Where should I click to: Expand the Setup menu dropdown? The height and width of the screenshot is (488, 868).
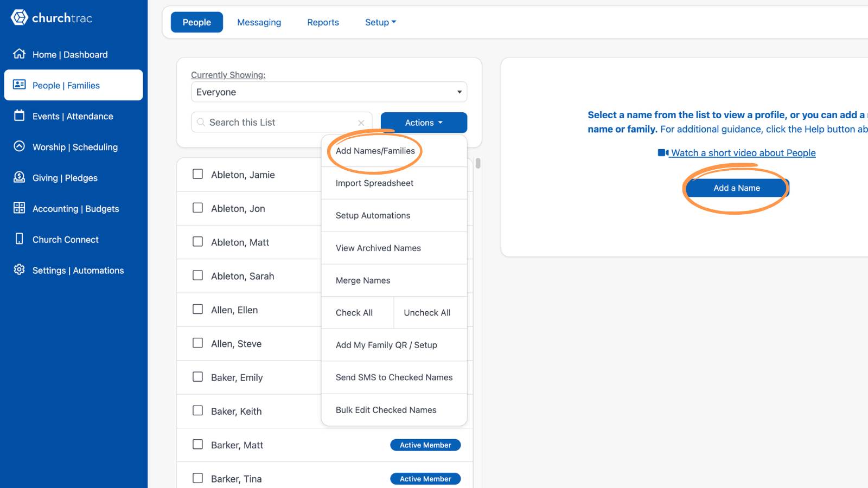coord(380,22)
